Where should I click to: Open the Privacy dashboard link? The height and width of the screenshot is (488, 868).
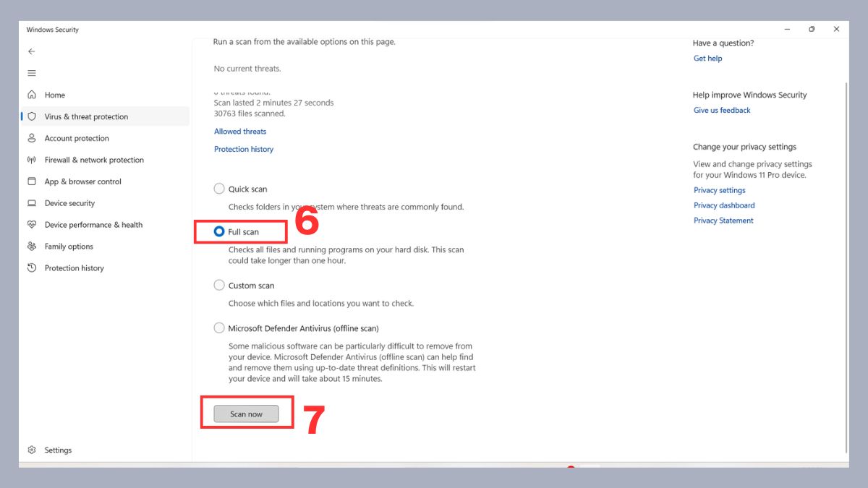pyautogui.click(x=724, y=205)
